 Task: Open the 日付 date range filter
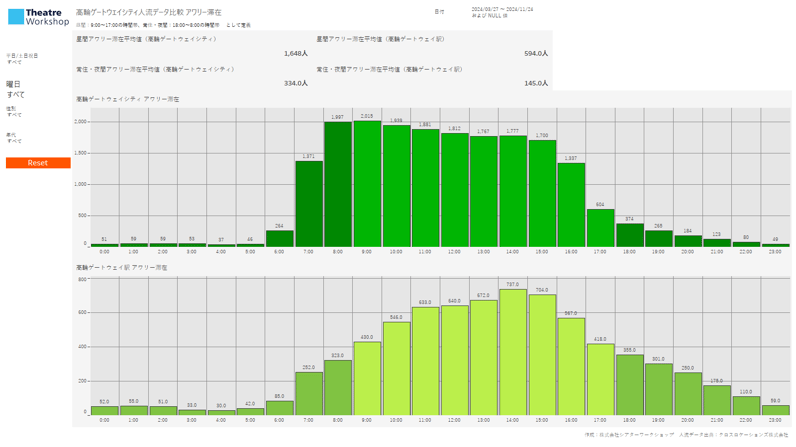(x=502, y=12)
